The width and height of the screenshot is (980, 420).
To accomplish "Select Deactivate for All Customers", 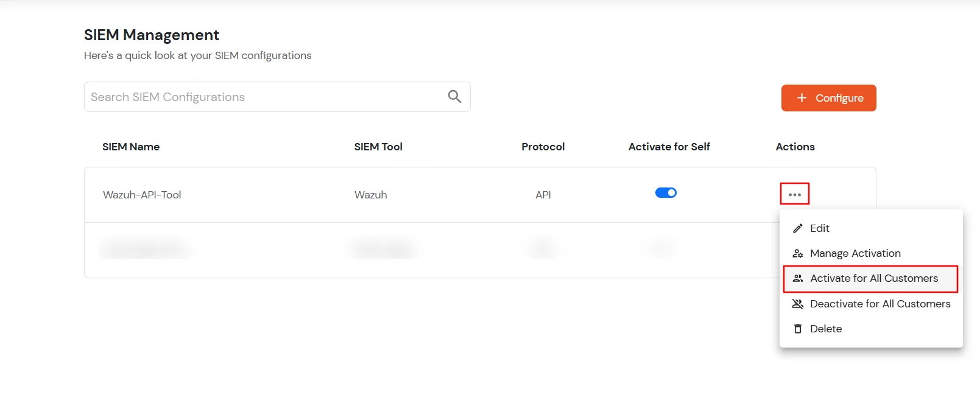I will pos(871,304).
